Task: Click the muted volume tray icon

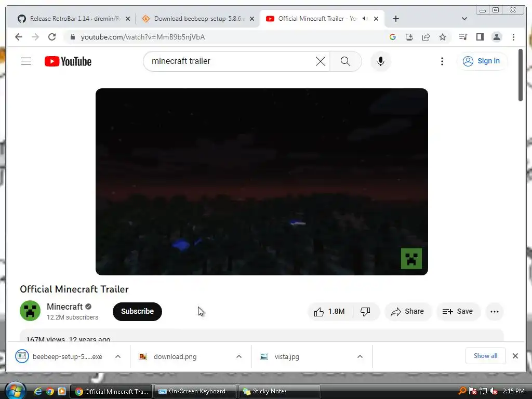Action: [x=494, y=391]
